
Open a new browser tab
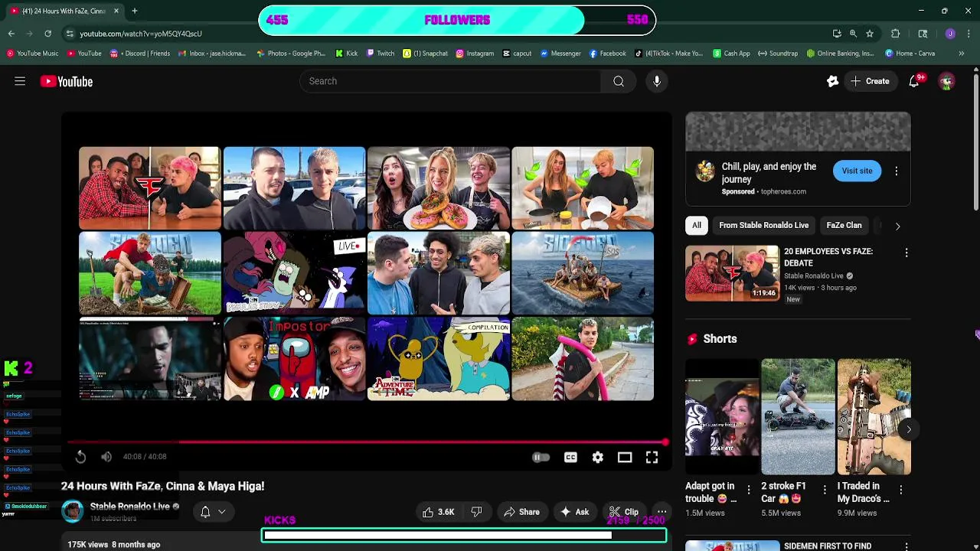pyautogui.click(x=134, y=11)
